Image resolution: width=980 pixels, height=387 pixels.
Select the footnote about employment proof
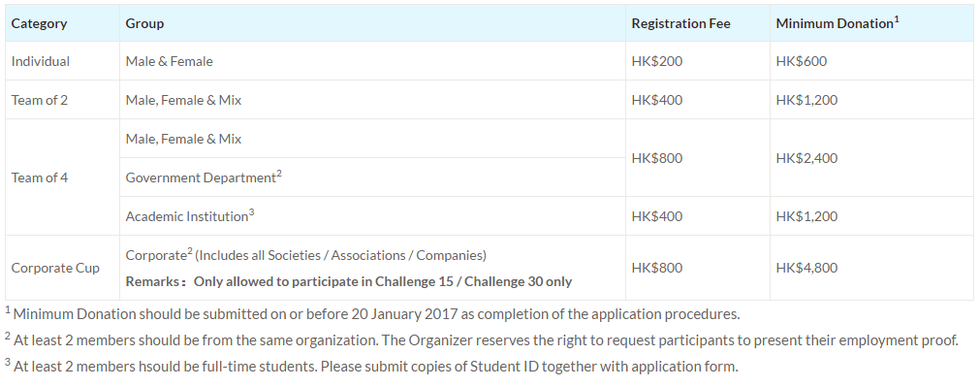pos(481,339)
